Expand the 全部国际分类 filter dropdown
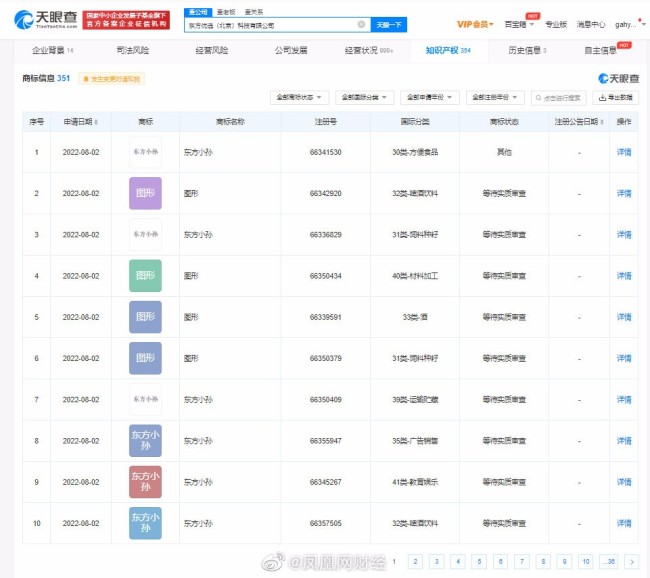650x578 pixels. [x=365, y=97]
